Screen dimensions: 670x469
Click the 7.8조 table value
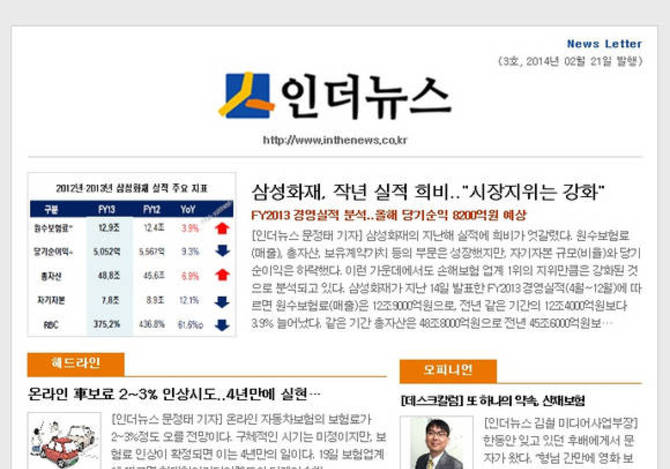coord(110,300)
